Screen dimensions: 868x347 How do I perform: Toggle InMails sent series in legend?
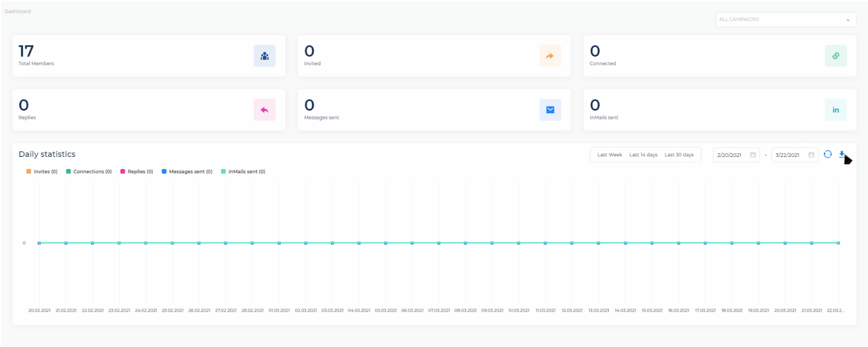pyautogui.click(x=243, y=172)
